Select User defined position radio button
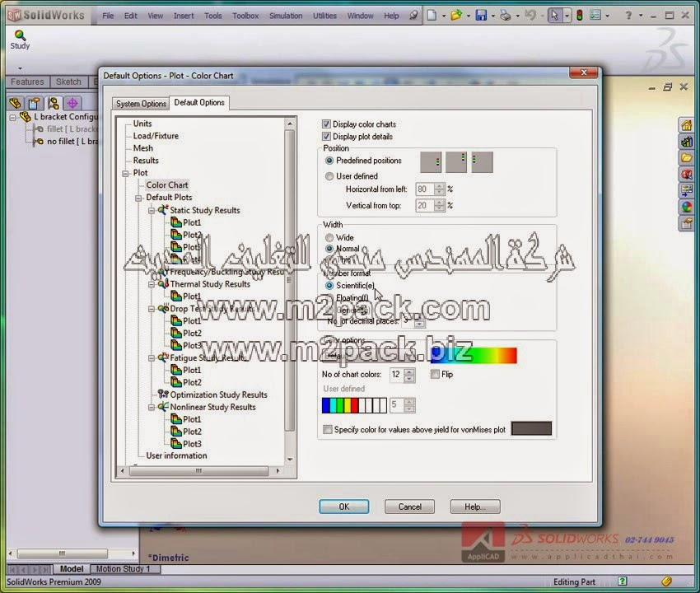Screen dimensions: 700x593 point(329,176)
